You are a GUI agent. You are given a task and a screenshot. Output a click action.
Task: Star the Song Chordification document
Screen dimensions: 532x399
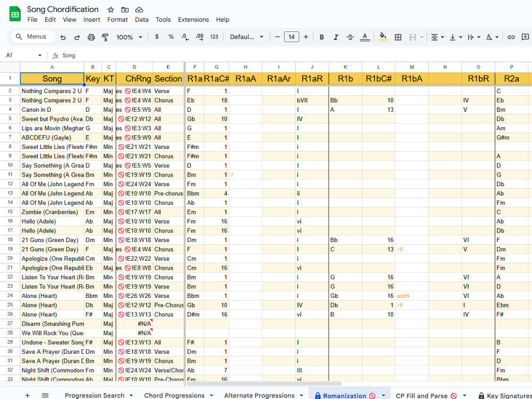click(x=111, y=10)
